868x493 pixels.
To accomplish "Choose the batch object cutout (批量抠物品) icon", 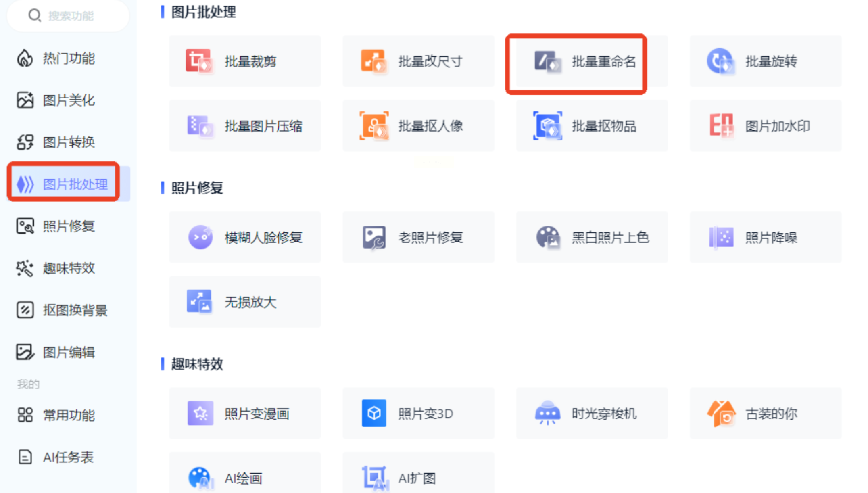I will (547, 126).
